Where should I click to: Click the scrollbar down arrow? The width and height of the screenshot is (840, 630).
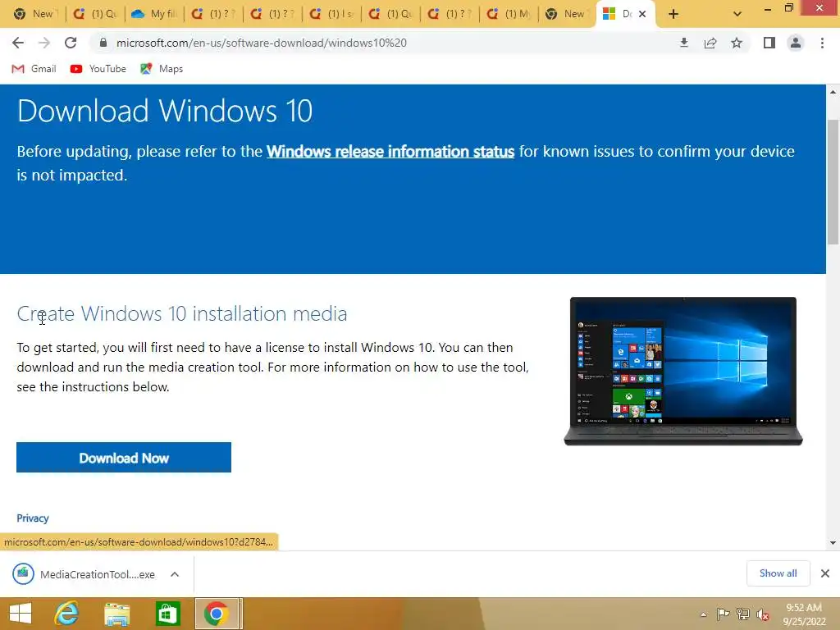[x=833, y=543]
